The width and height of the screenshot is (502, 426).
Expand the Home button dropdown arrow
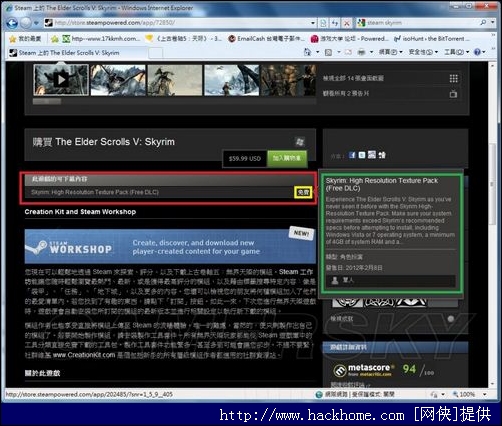317,52
